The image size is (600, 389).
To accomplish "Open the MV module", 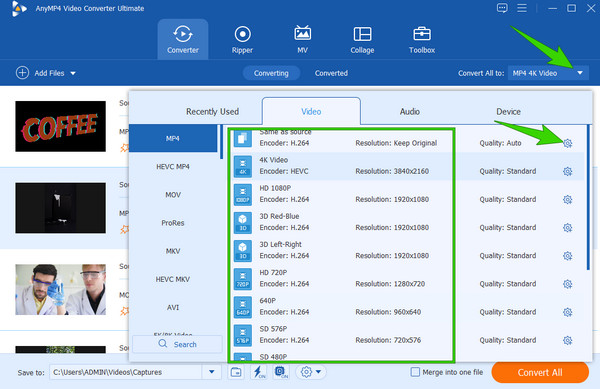I will pos(302,39).
